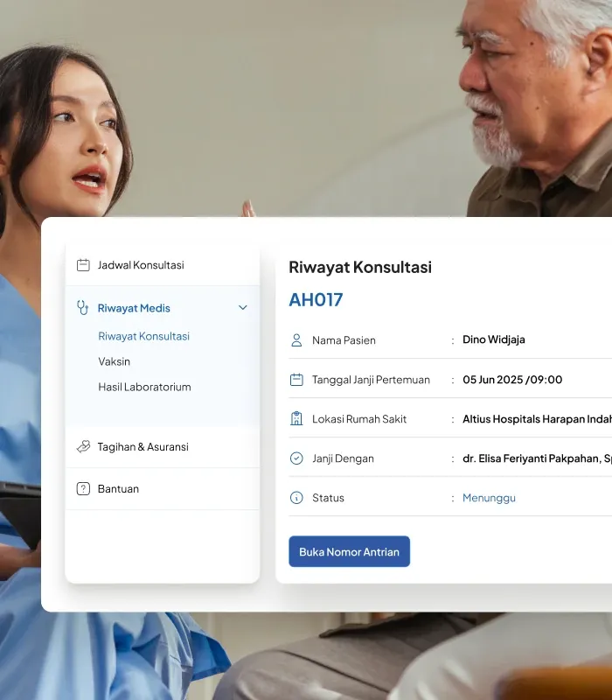The image size is (612, 700).
Task: Click the Nama Pasien label
Action: pyautogui.click(x=344, y=340)
